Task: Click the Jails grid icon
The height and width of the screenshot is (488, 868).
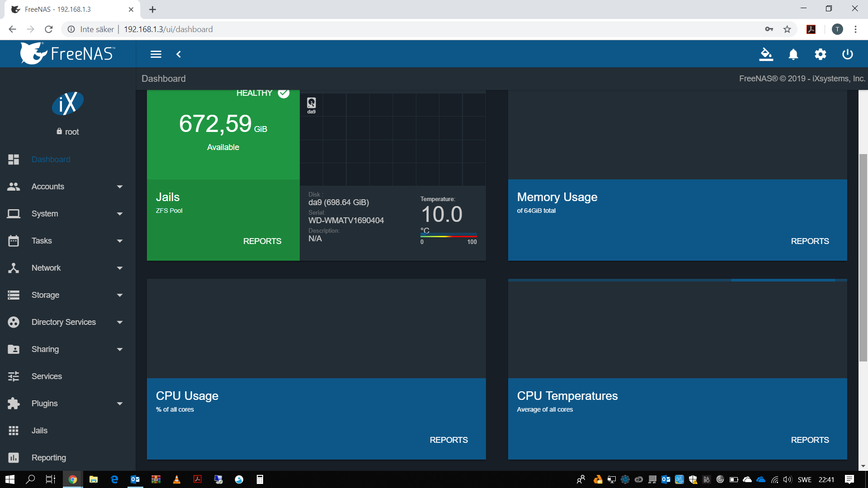Action: pos(14,431)
